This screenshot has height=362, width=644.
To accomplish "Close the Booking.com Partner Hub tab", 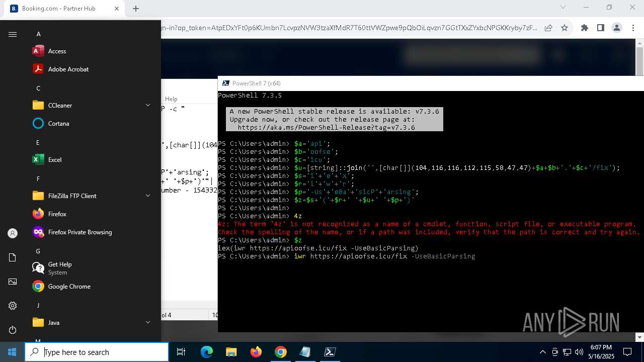I will pyautogui.click(x=116, y=9).
